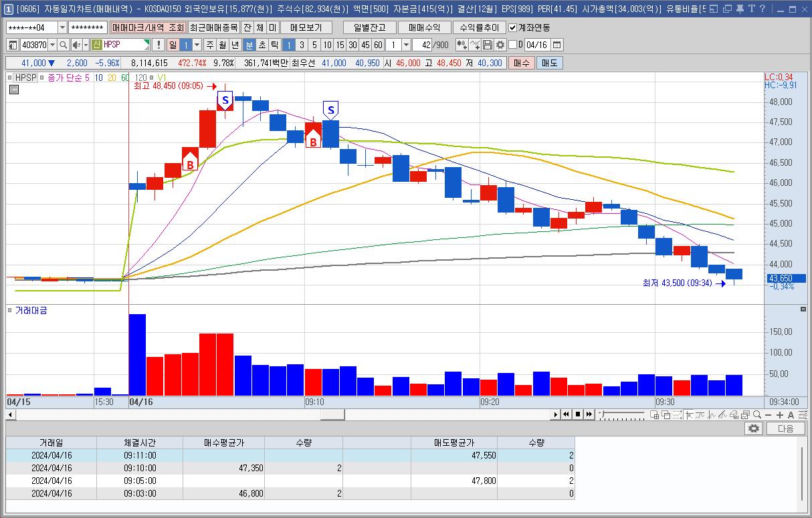Click the horizontal chart scrollbar thumb

(x=332, y=415)
